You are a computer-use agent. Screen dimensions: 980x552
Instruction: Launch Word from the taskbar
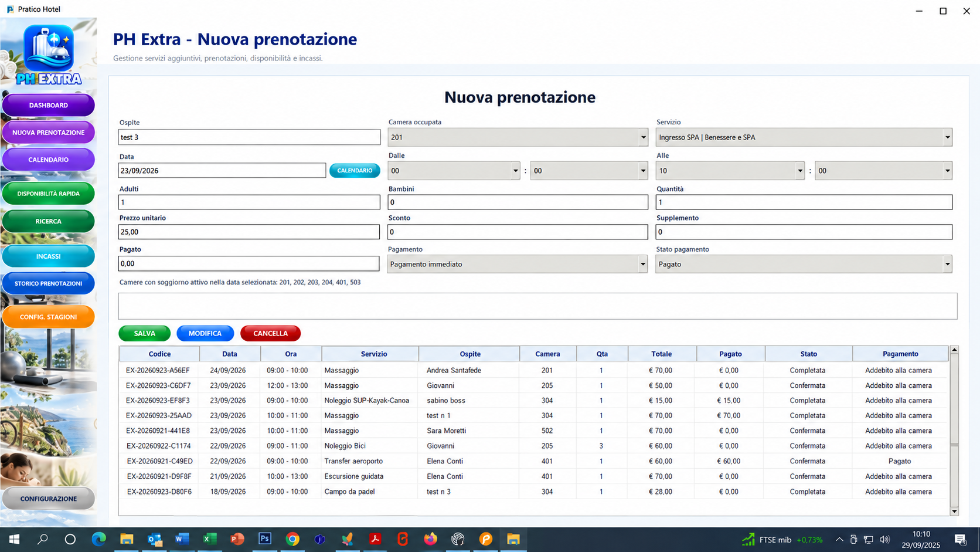182,539
